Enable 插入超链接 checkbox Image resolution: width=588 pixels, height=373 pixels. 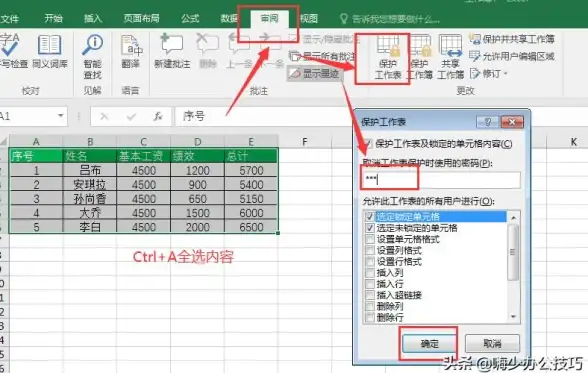(370, 295)
